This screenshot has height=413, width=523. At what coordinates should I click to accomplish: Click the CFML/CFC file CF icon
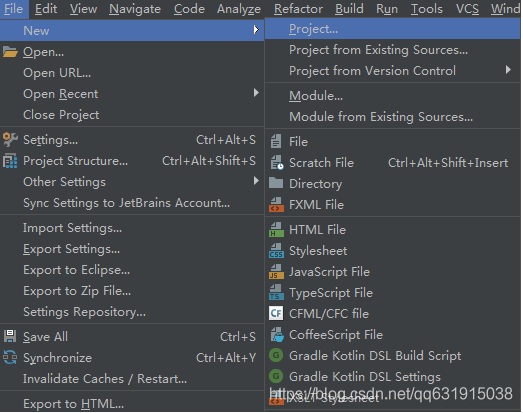[276, 314]
